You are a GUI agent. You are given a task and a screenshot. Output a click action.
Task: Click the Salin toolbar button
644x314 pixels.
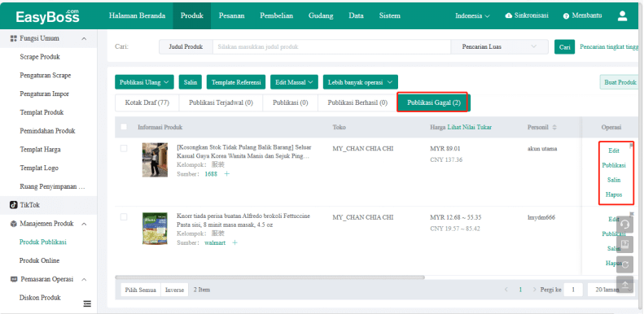[x=191, y=82]
